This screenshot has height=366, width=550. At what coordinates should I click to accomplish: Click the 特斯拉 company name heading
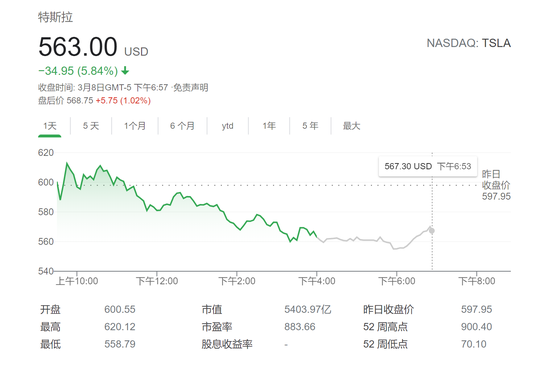tap(55, 17)
